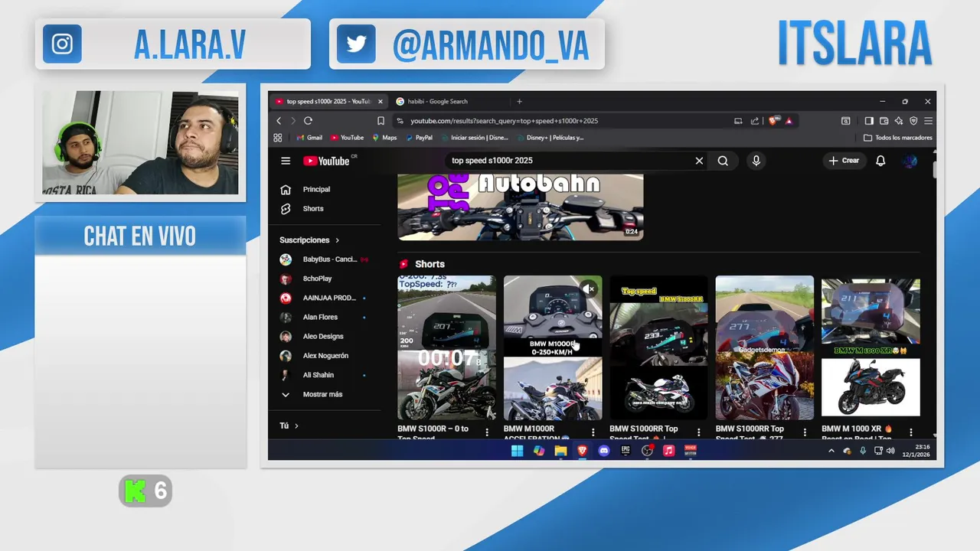Open the browser main menu
980x551 pixels.
coord(928,121)
